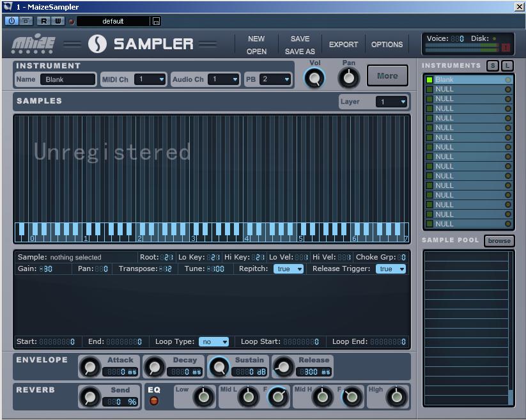Click the Root value field
Screen dimensions: 526x420
point(166,257)
